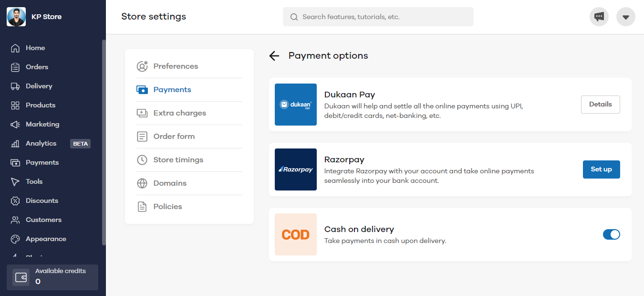The height and width of the screenshot is (296, 644).
Task: Click the Marketing megaphone icon
Action: pyautogui.click(x=15, y=125)
